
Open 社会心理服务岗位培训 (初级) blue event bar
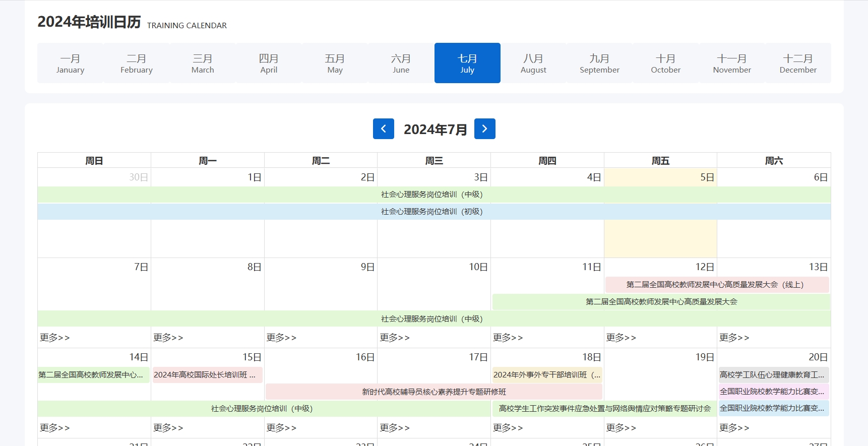click(x=433, y=212)
